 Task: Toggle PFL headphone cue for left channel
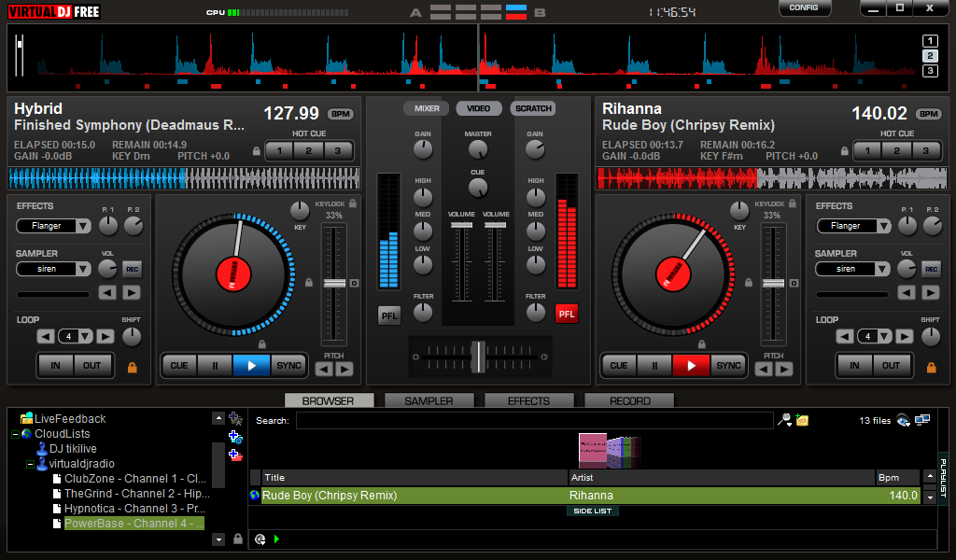click(x=389, y=315)
